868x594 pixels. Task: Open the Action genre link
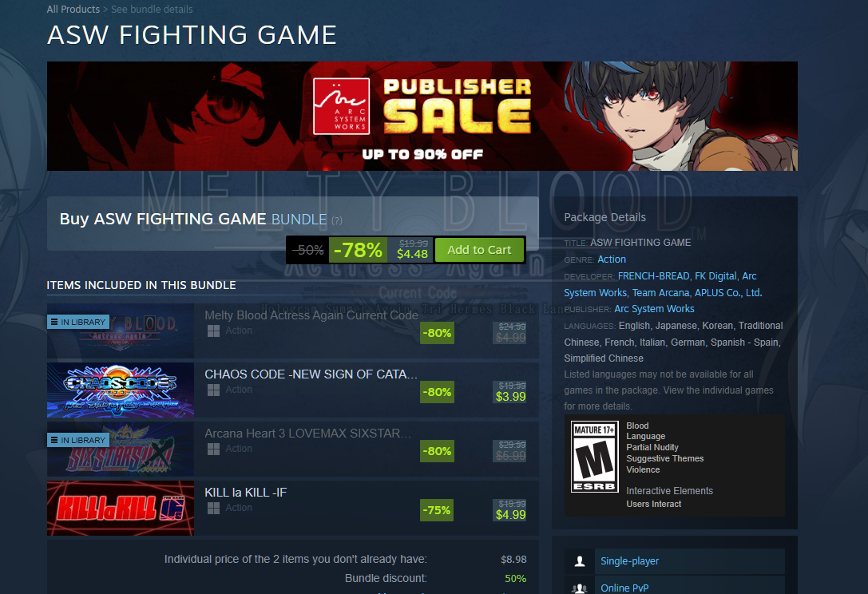point(612,259)
